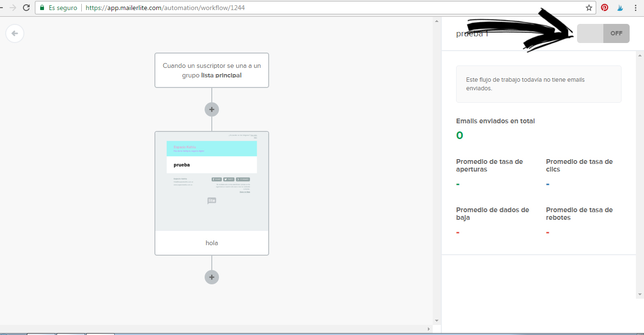Click the workflow name prueba 1
Viewport: 644px width, 335px height.
pyautogui.click(x=472, y=34)
